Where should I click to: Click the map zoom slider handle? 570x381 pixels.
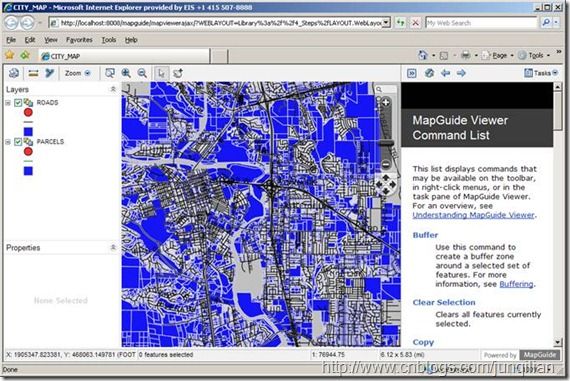pos(386,143)
